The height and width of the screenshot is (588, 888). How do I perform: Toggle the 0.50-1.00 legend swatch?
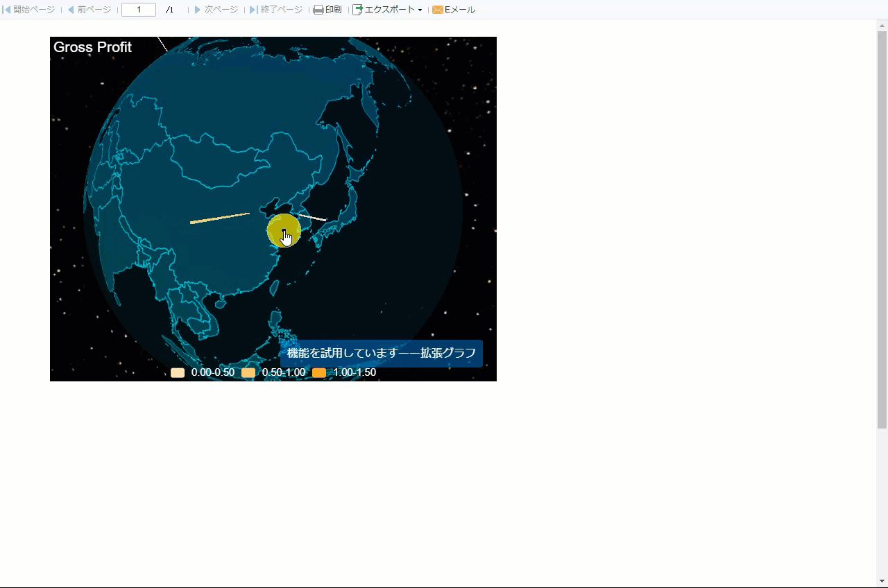pos(248,373)
